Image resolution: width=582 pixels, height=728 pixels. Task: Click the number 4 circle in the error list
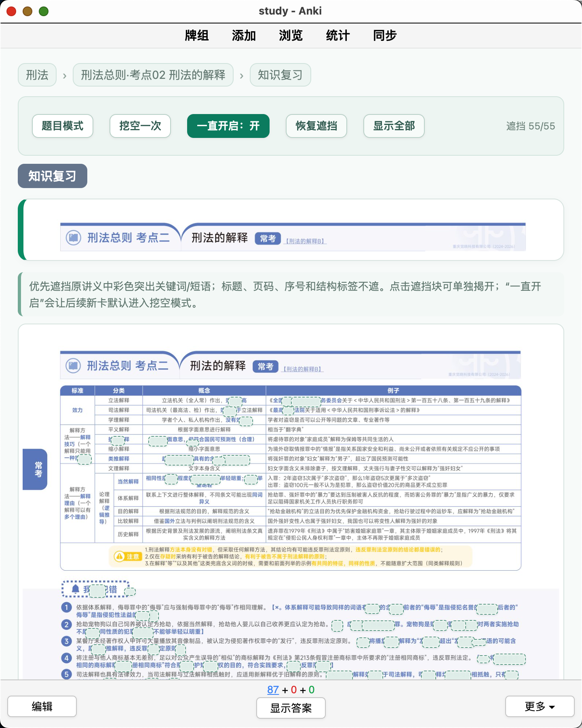pos(67,658)
